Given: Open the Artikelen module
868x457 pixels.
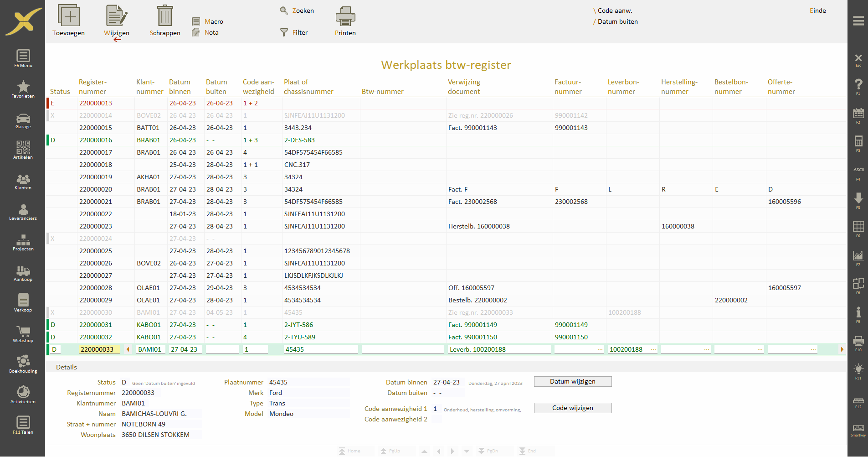Looking at the screenshot, I should click(x=23, y=150).
